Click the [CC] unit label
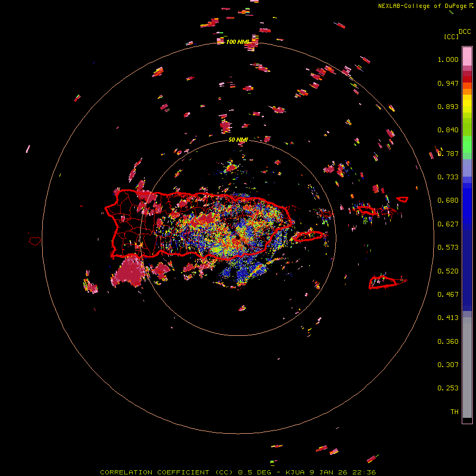This screenshot has height=476, width=476. coord(451,36)
